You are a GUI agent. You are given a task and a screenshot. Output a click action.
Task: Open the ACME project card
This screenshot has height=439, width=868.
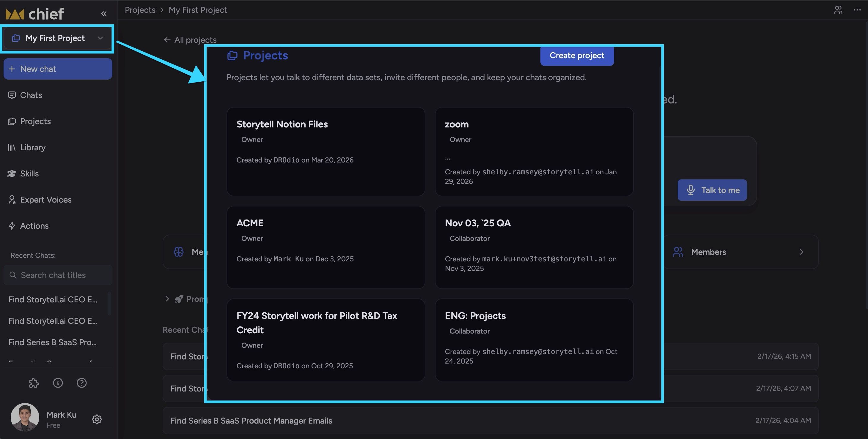(x=325, y=247)
